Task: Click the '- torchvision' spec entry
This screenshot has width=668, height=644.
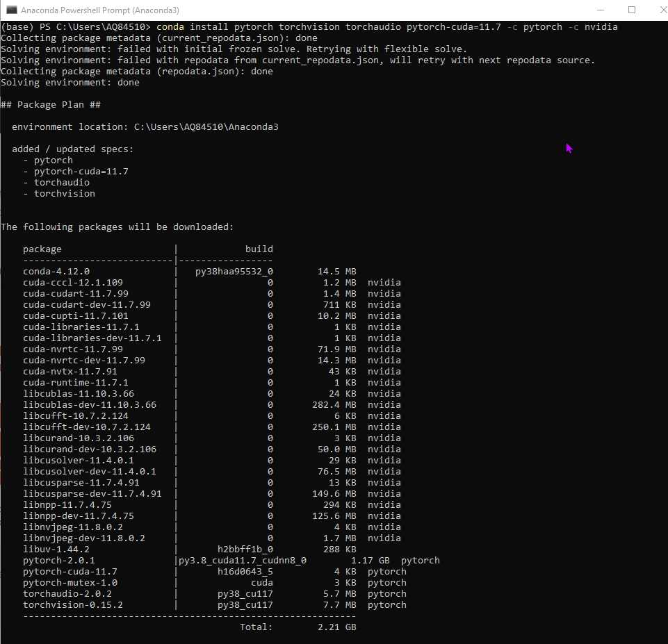Action: click(x=59, y=193)
